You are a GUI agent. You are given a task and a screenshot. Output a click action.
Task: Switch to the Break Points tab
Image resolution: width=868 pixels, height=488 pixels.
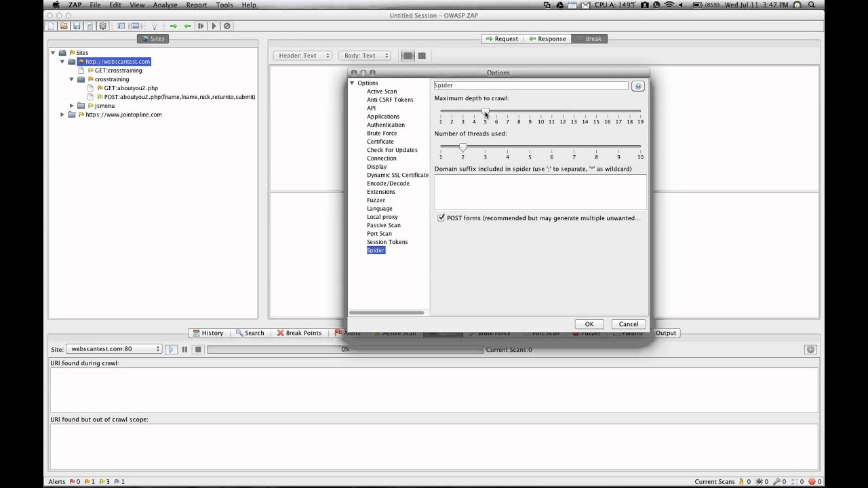299,333
